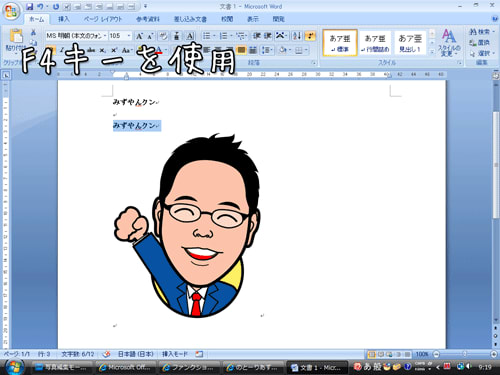Screen dimensions: 500x375
Task: Toggle the ruler view button above scrollbar
Action: [496, 76]
